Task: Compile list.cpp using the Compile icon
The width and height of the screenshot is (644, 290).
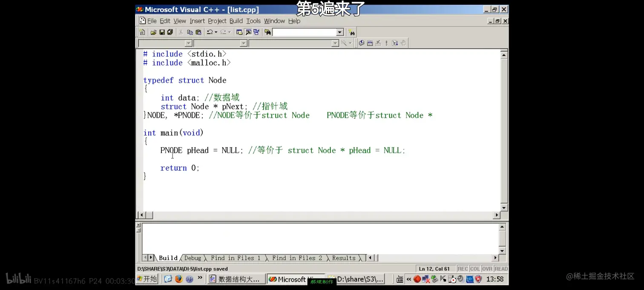Action: [361, 43]
